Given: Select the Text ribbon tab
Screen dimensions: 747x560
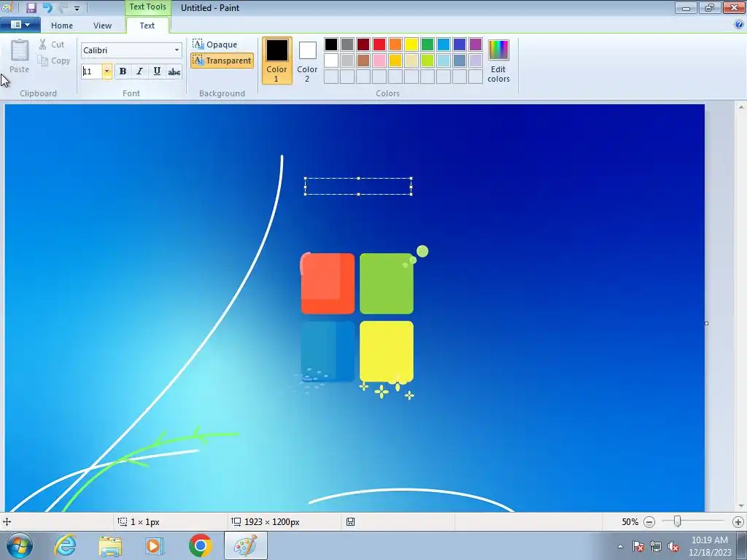Looking at the screenshot, I should [147, 26].
